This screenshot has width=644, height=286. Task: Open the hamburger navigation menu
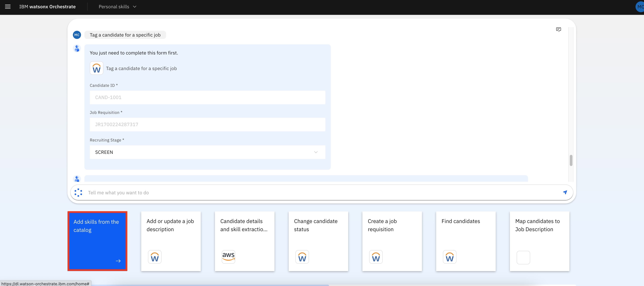click(8, 7)
